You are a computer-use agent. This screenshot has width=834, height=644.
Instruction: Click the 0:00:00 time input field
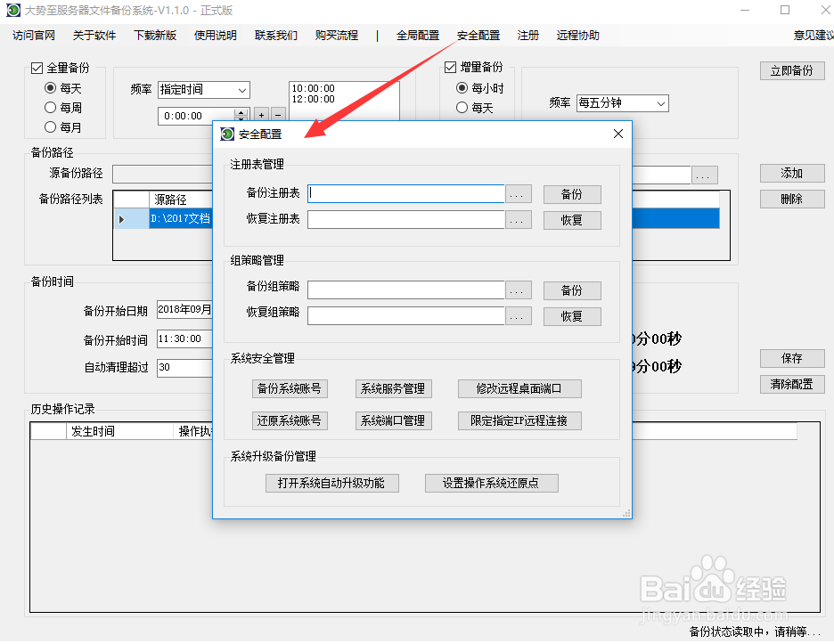tap(197, 116)
